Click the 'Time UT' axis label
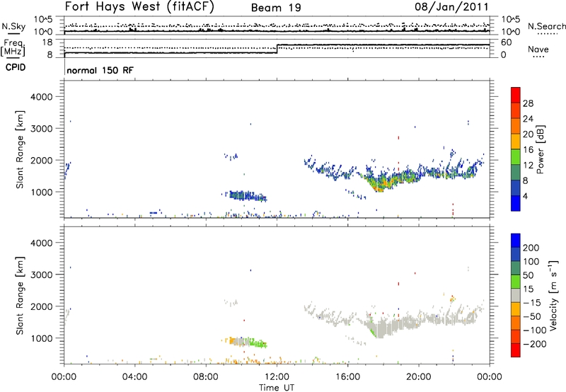 pos(277,388)
